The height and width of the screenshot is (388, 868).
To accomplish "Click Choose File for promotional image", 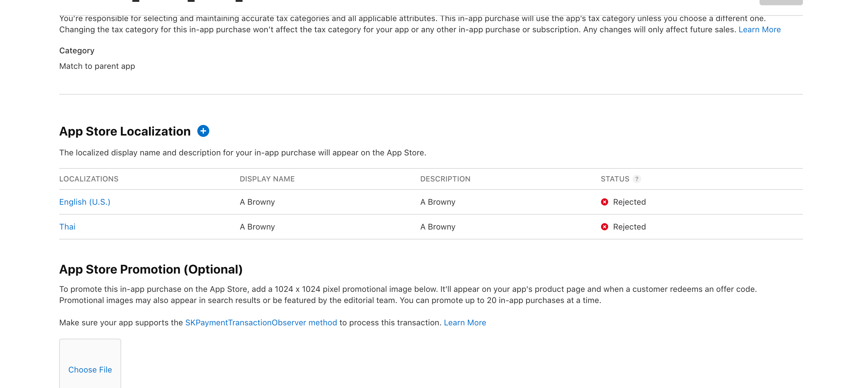I will pyautogui.click(x=90, y=369).
